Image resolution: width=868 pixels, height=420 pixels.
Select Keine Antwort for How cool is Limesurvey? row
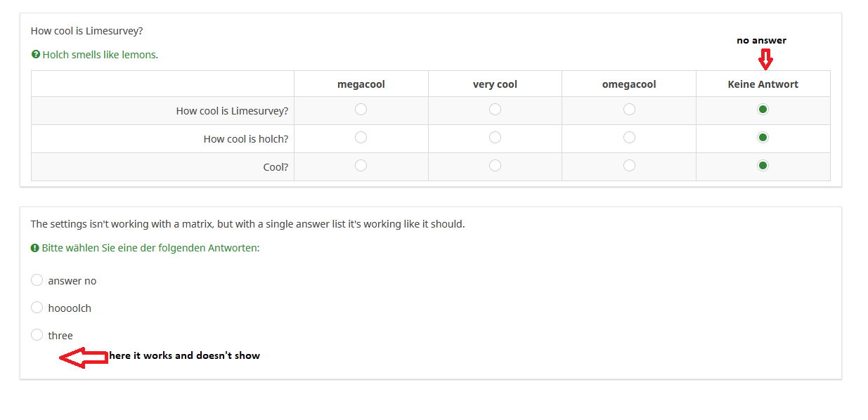[763, 110]
